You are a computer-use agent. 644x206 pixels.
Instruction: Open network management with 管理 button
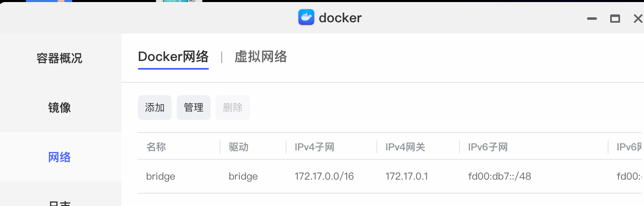pos(194,108)
